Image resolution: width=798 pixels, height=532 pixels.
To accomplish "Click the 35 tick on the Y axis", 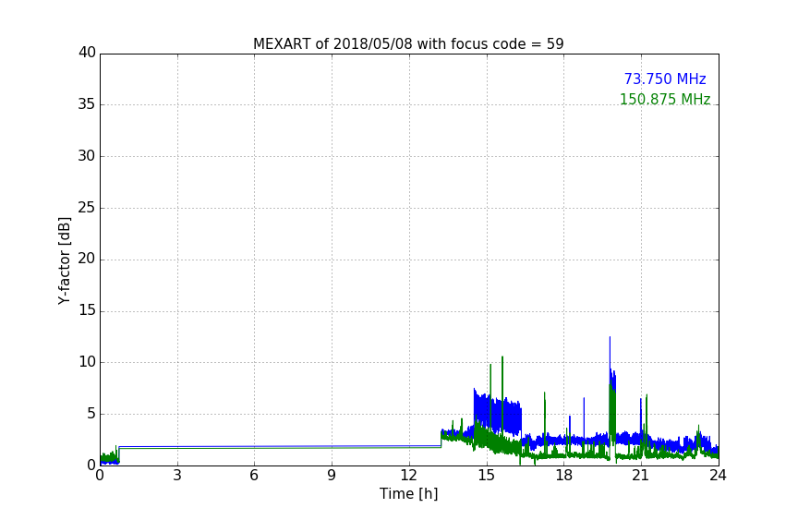I will click(x=87, y=104).
